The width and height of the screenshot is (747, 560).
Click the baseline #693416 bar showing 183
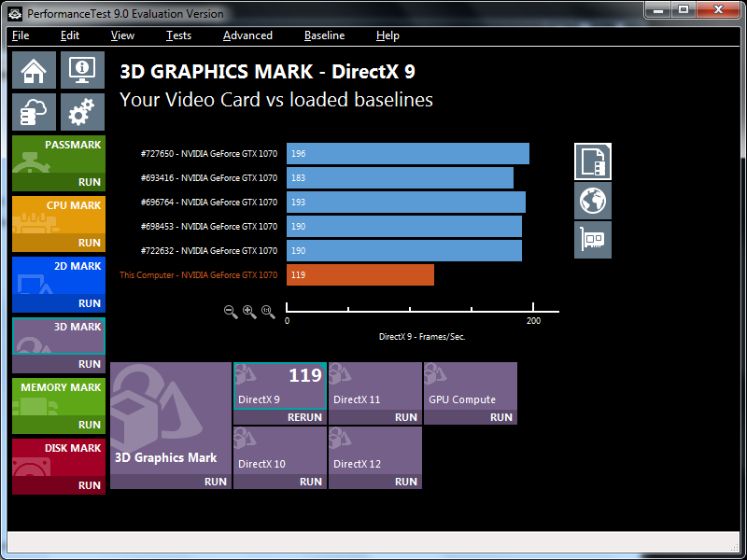tap(401, 178)
